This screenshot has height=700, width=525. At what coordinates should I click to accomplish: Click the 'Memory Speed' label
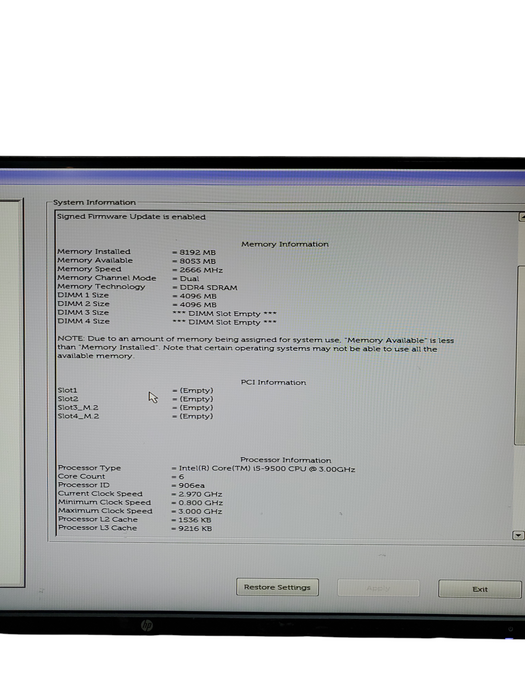pos(89,269)
